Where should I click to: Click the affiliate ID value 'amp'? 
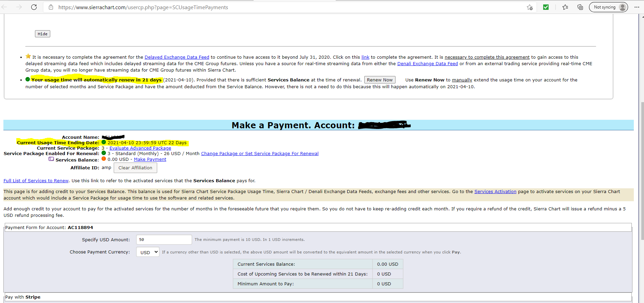click(x=106, y=168)
